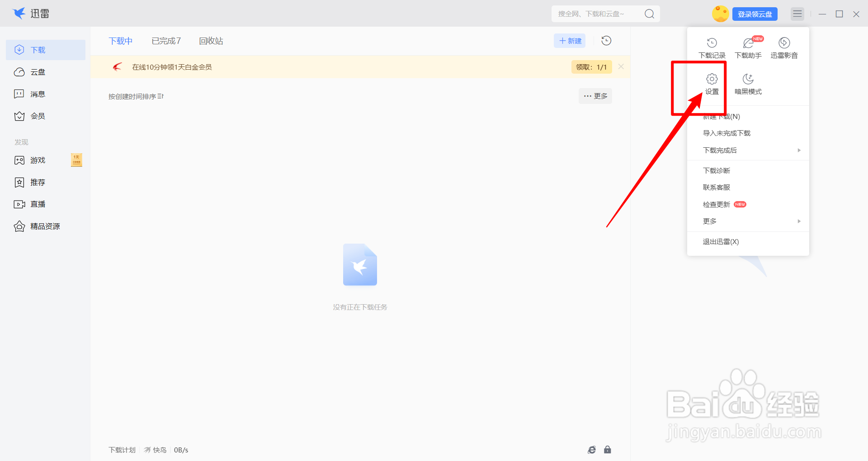
Task: Open 设置 gear in the menu panel
Action: tap(712, 84)
